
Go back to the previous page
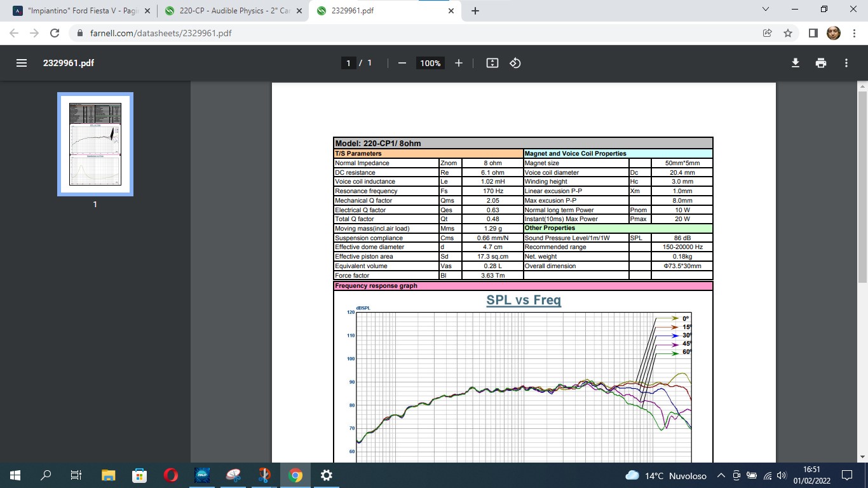tap(14, 33)
